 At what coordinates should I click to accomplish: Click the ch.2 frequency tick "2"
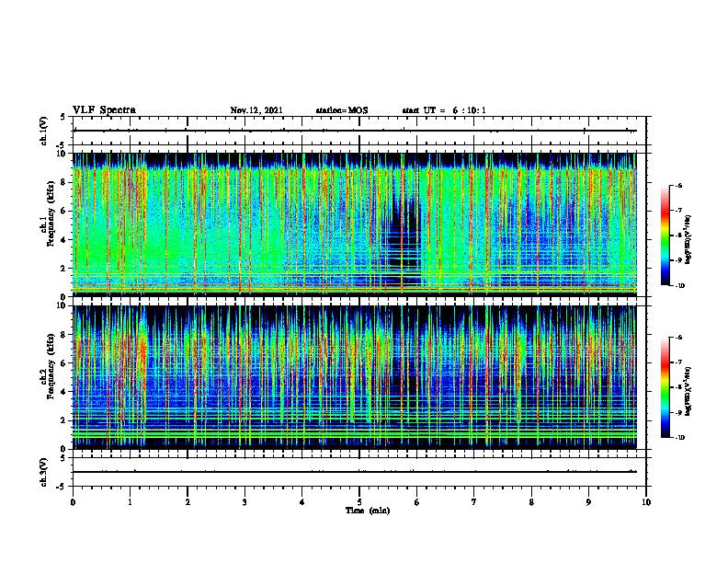click(63, 420)
